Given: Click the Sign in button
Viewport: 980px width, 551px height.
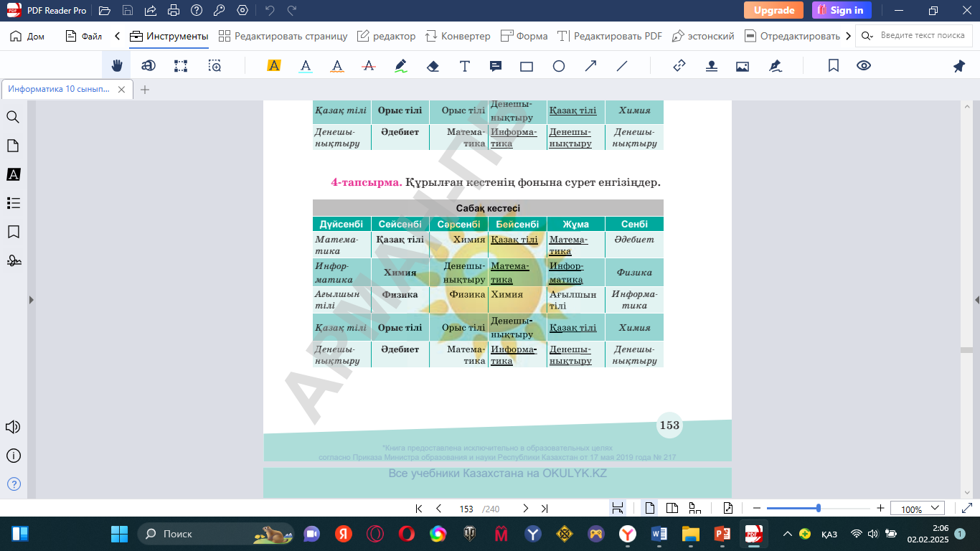Looking at the screenshot, I should point(842,10).
